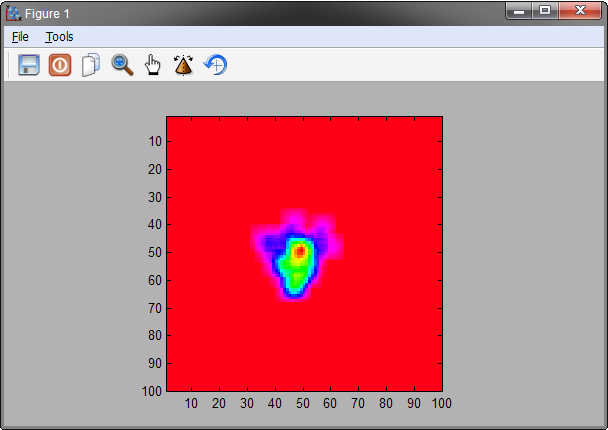Close the Figure 1 window
Image resolution: width=608 pixels, height=430 pixels.
click(580, 10)
